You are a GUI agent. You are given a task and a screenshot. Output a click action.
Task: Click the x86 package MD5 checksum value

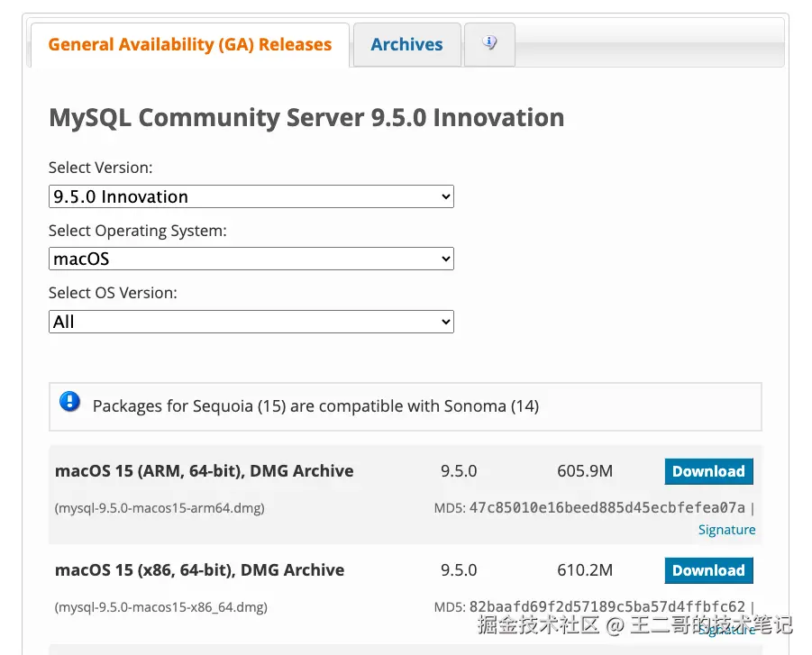click(607, 606)
